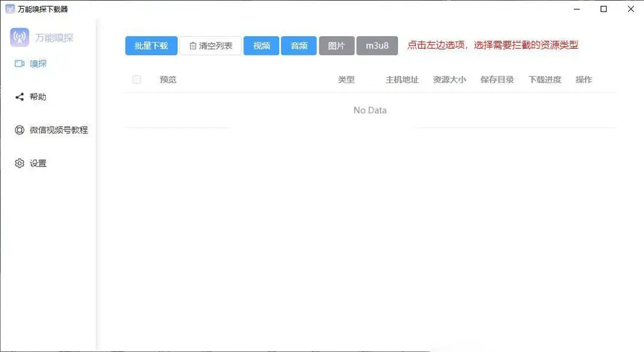Click the red hint text about resource types
The width and height of the screenshot is (644, 352).
tap(493, 45)
